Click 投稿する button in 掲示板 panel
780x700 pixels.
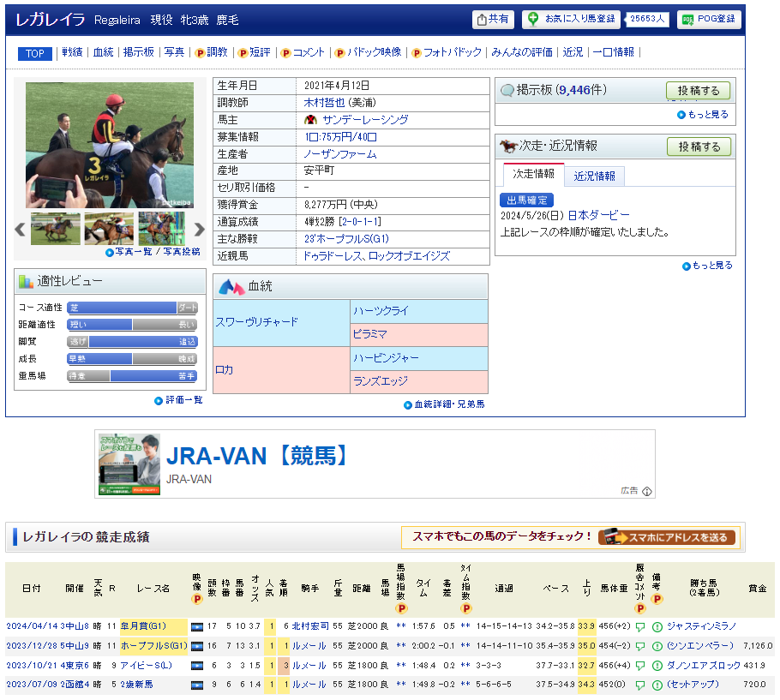pos(699,91)
